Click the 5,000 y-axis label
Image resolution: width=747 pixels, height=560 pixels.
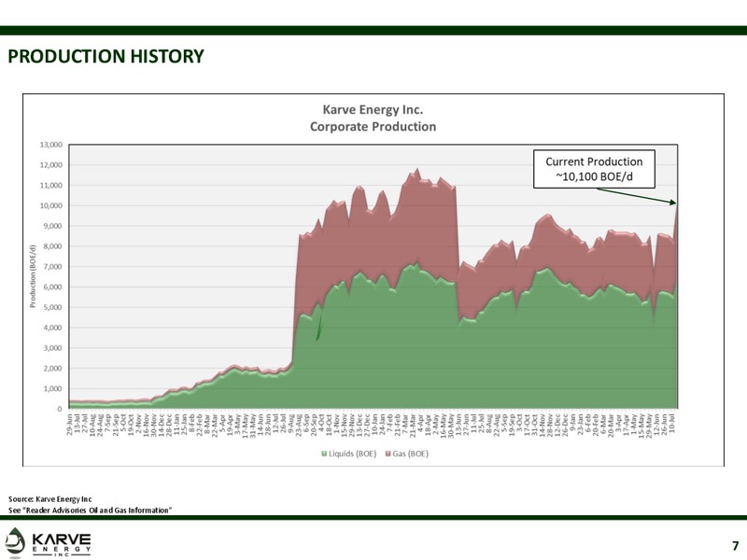pos(52,308)
